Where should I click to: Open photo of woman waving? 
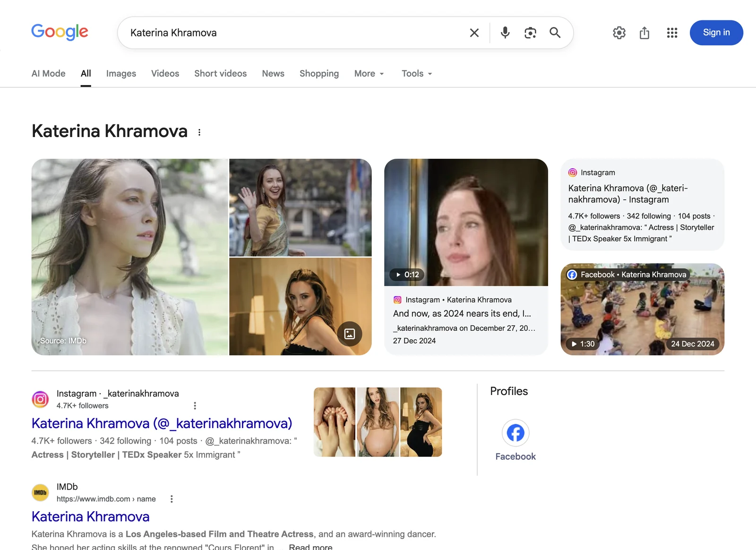[x=300, y=207]
